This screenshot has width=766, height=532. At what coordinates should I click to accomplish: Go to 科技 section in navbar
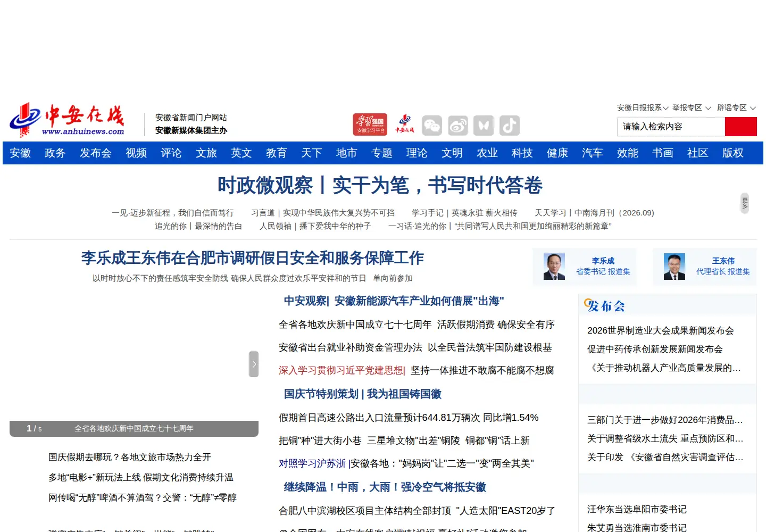(x=522, y=153)
